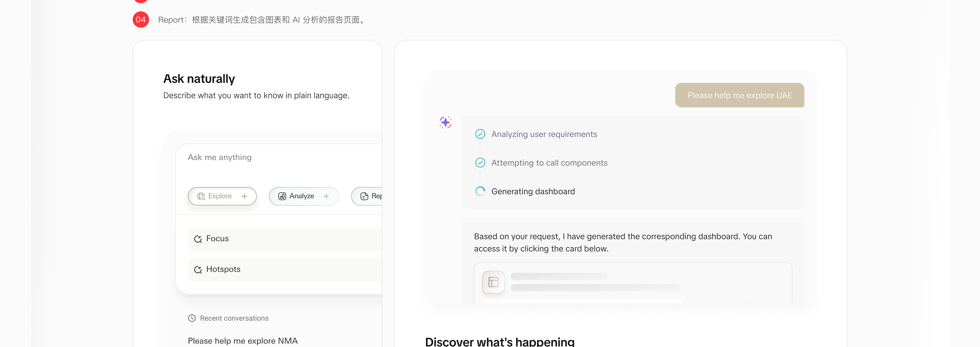Click the dashboard layout icon on card

point(493,282)
